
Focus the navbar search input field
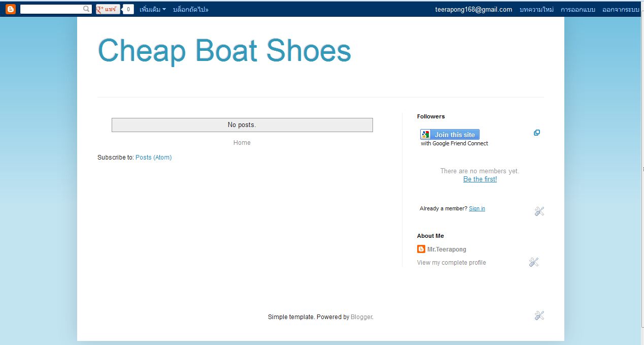(51, 9)
